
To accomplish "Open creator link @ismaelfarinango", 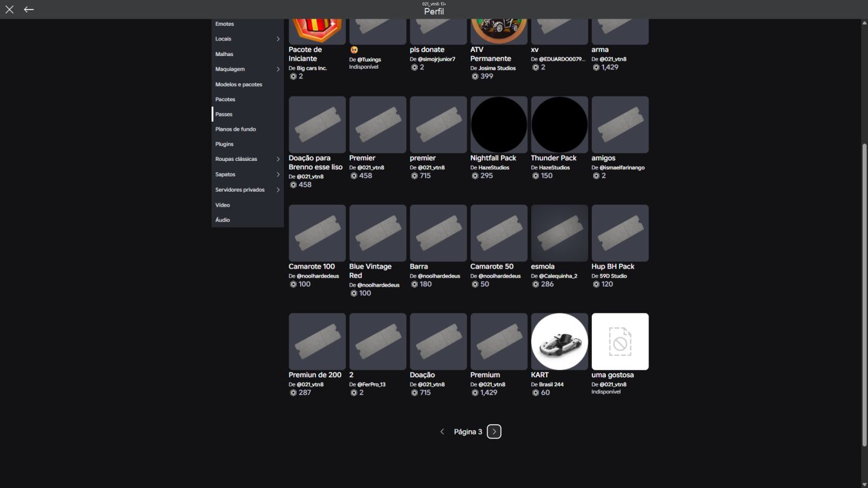I will (x=622, y=167).
